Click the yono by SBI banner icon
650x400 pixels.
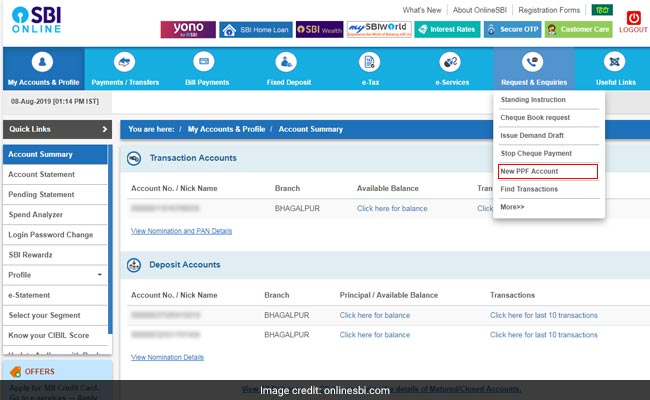(x=187, y=30)
